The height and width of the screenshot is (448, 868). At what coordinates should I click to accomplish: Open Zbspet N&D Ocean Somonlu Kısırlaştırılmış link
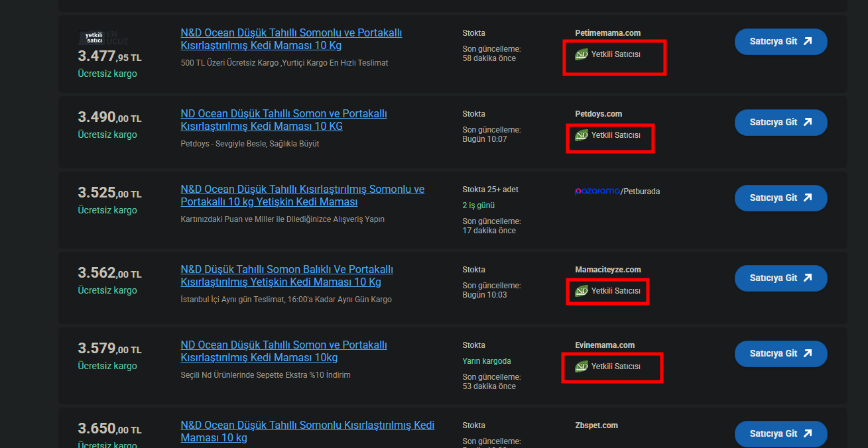[308, 431]
